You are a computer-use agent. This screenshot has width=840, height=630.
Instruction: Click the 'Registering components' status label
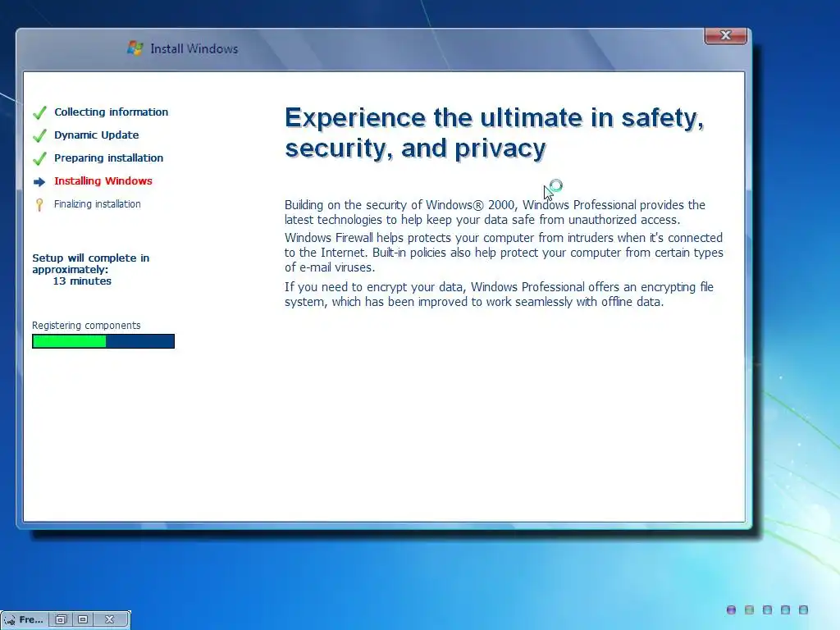coord(86,326)
